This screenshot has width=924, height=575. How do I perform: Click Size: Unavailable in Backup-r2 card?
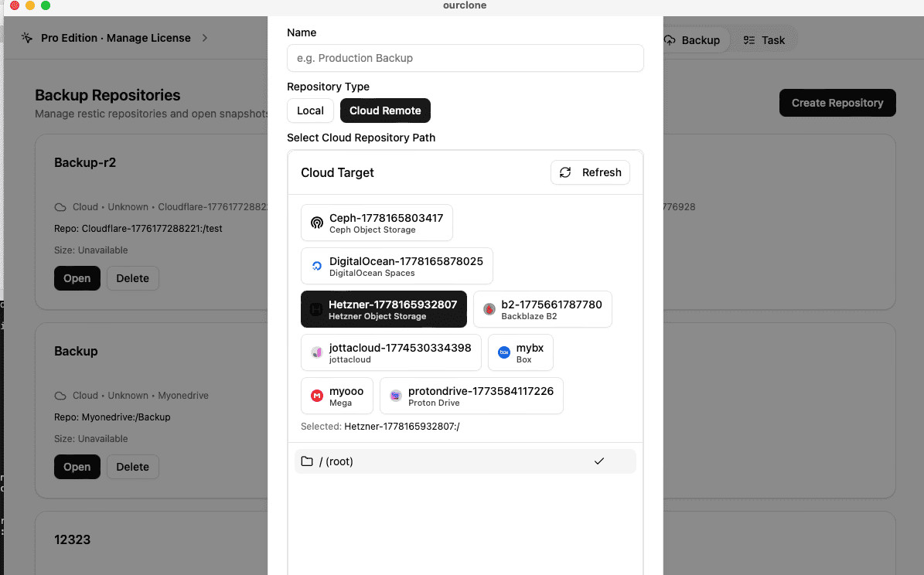pos(90,250)
